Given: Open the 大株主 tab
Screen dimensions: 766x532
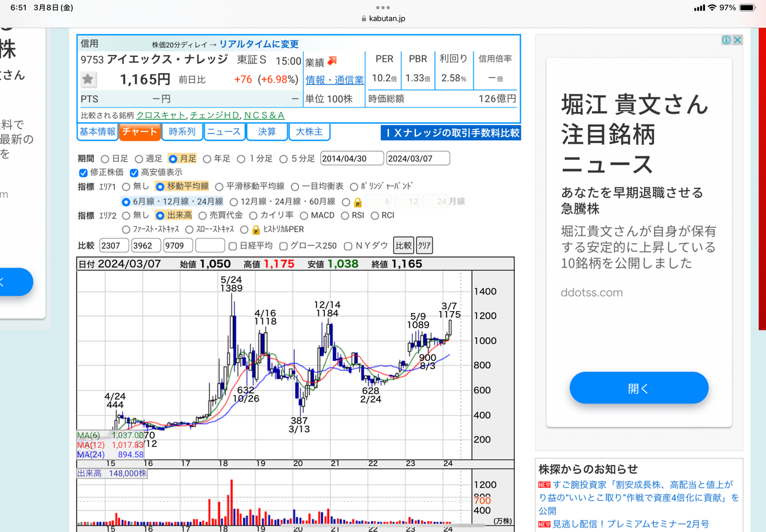Looking at the screenshot, I should [x=309, y=132].
